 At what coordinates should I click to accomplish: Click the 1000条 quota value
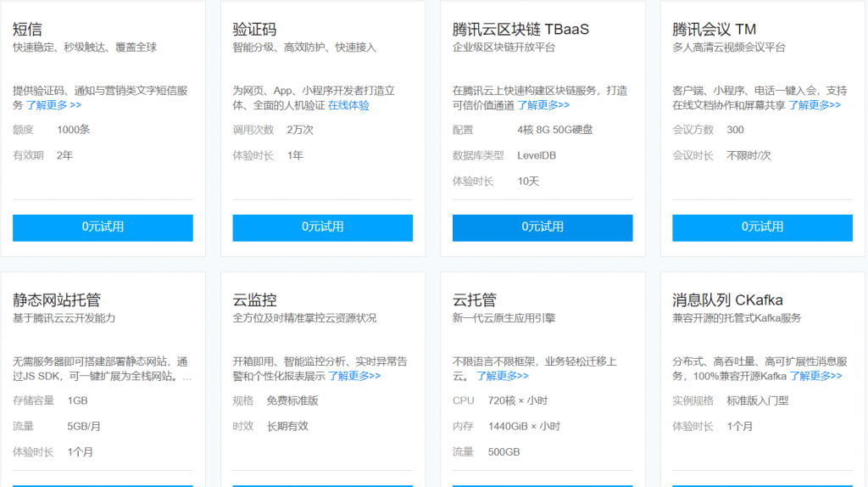[74, 130]
